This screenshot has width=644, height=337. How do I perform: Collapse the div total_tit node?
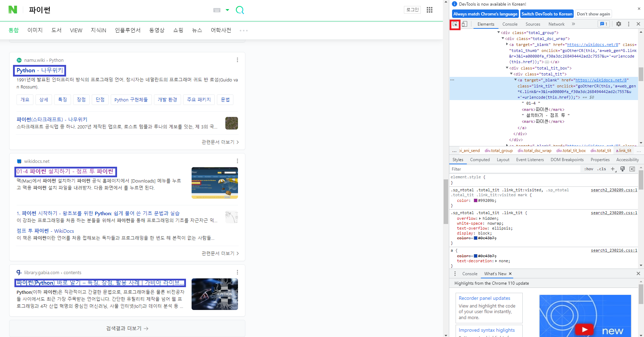coord(511,74)
